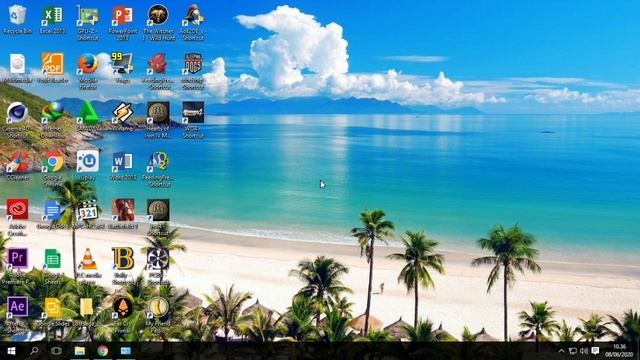
Task: Select The Witcher 3 Wild Hunt icon
Action: [x=158, y=16]
